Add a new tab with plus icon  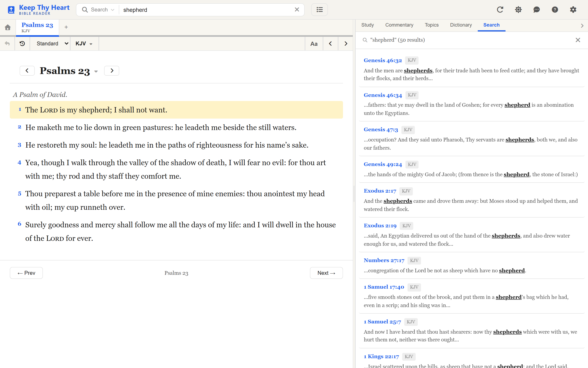pyautogui.click(x=66, y=27)
